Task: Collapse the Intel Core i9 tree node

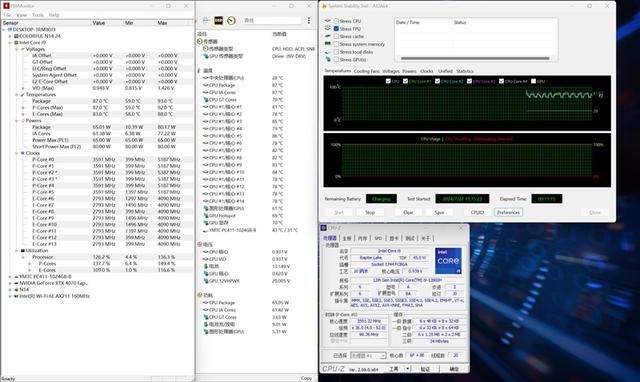Action: 10,42
